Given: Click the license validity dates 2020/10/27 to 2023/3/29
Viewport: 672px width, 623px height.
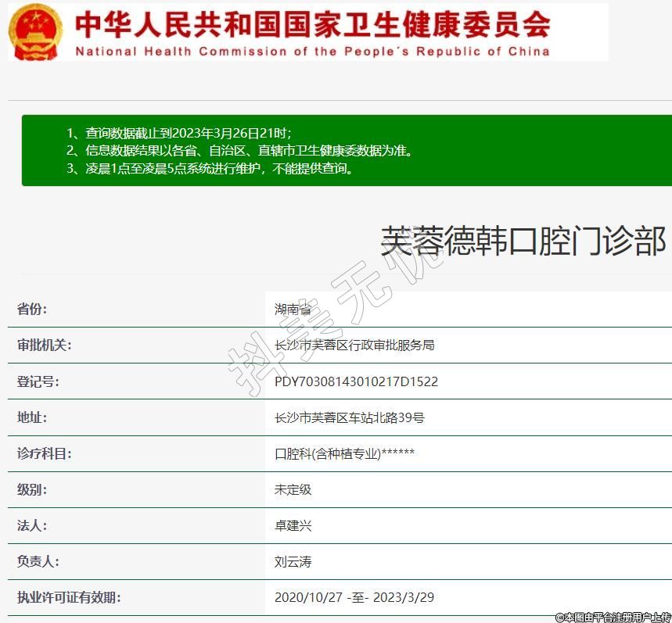Looking at the screenshot, I should point(354,597).
